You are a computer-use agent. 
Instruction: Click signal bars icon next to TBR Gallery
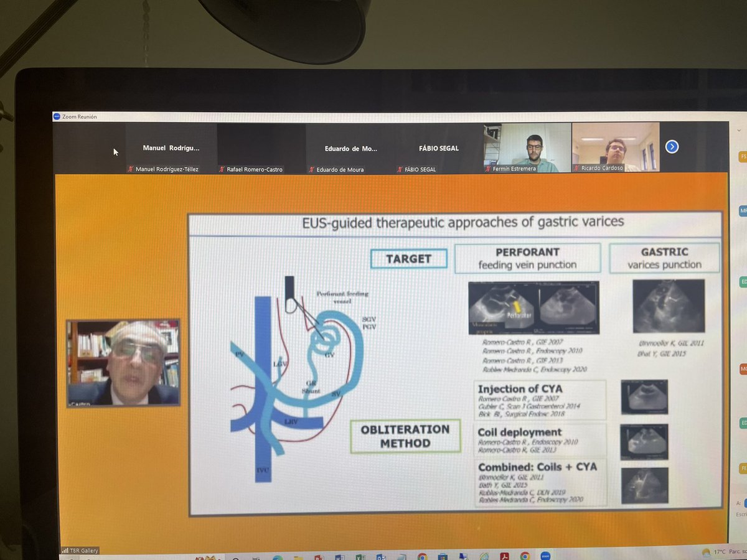coord(65,550)
